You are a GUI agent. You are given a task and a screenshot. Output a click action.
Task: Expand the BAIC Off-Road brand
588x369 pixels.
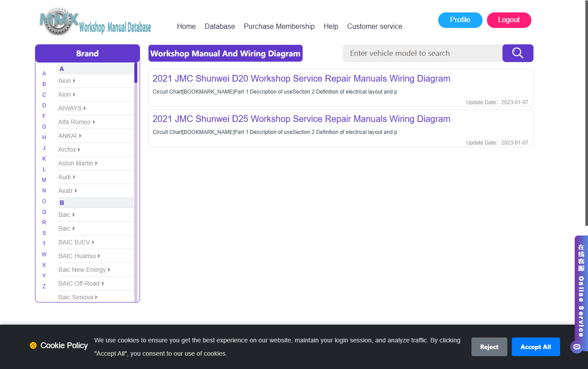coord(82,283)
